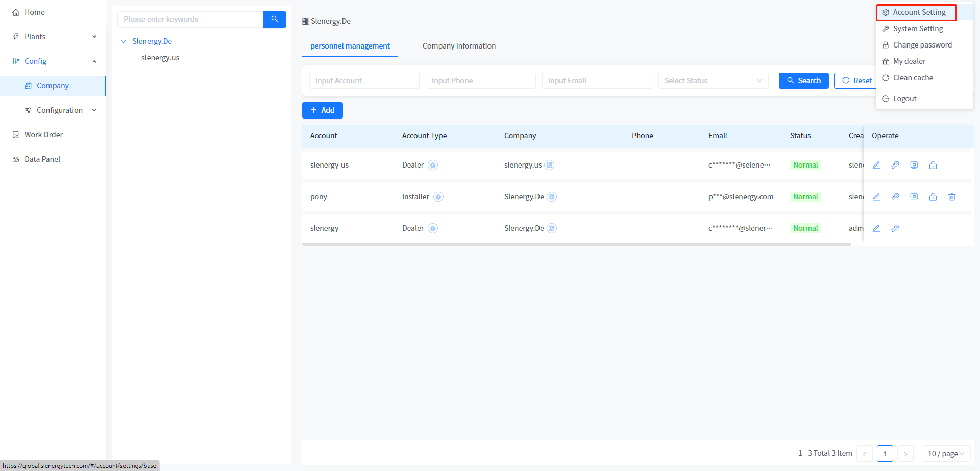Open the 10 / page size selector
Image resolution: width=980 pixels, height=471 pixels.
point(945,453)
